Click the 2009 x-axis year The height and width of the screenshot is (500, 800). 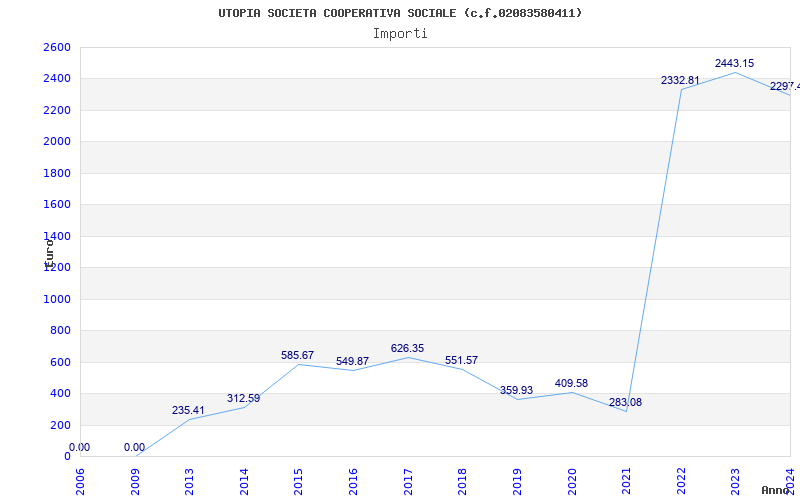coord(135,482)
